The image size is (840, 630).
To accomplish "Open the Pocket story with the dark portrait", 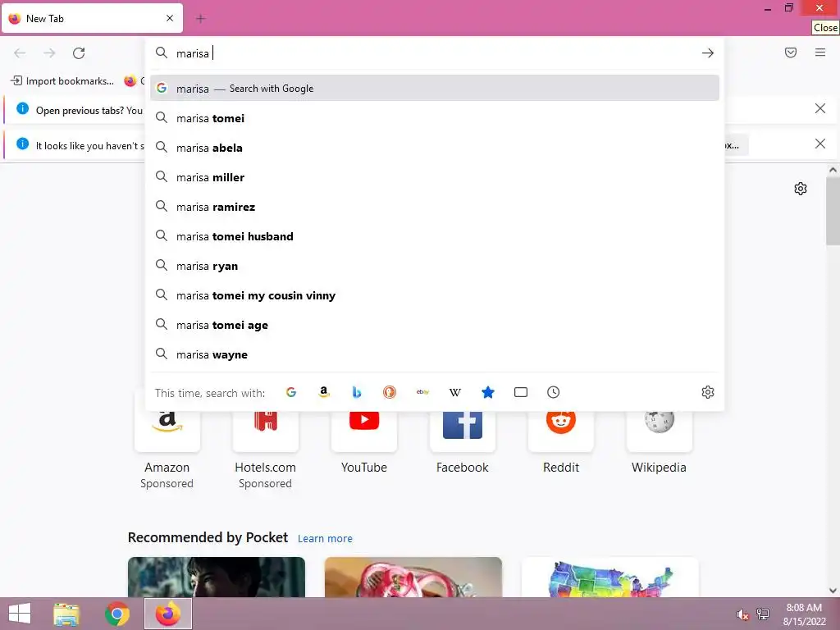I will point(217,577).
